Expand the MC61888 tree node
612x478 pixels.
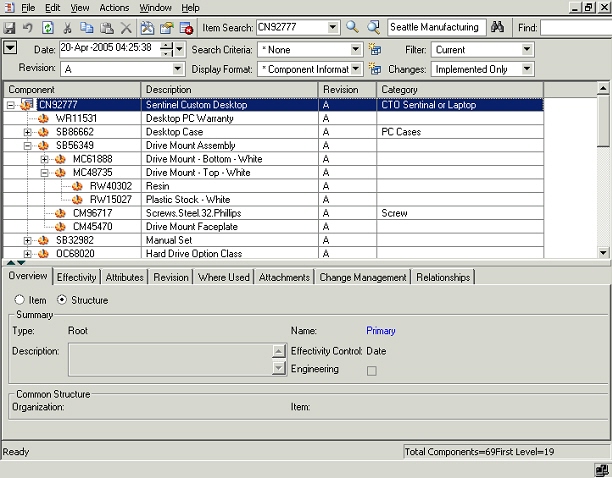(x=44, y=159)
